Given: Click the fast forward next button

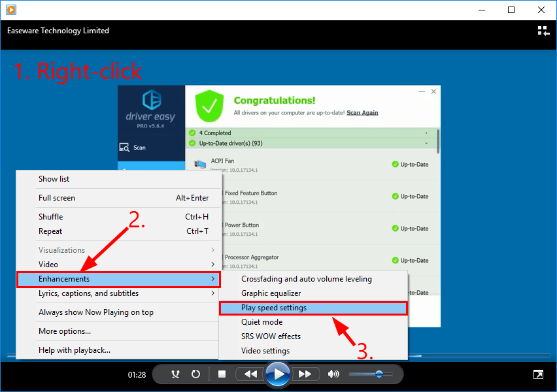Looking at the screenshot, I should coord(305,374).
